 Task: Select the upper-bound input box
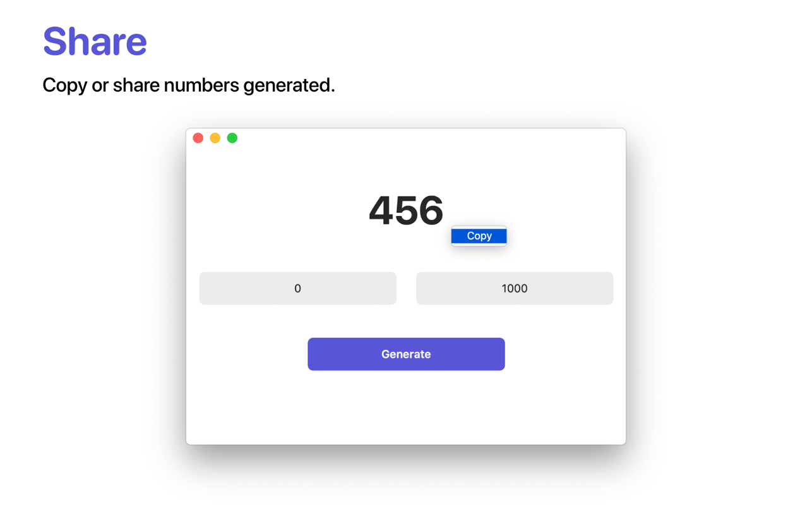[x=514, y=288]
